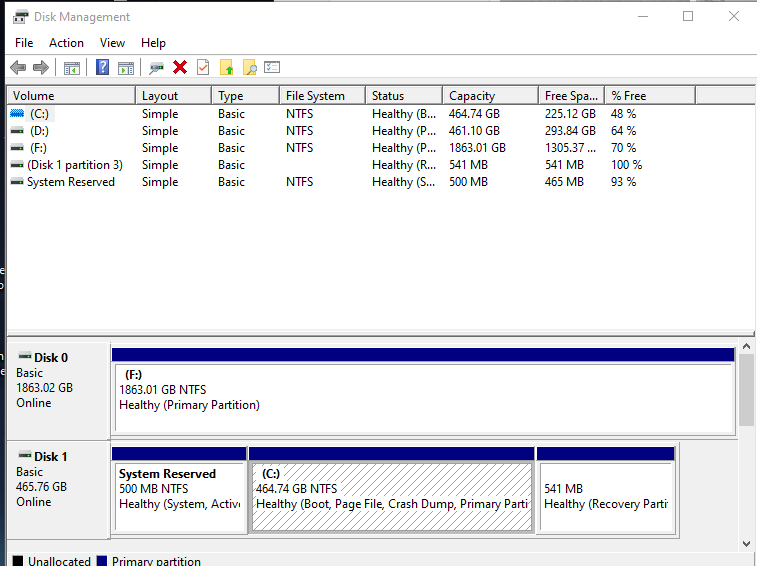Click the 1863.01 GB capacity cell

click(477, 148)
